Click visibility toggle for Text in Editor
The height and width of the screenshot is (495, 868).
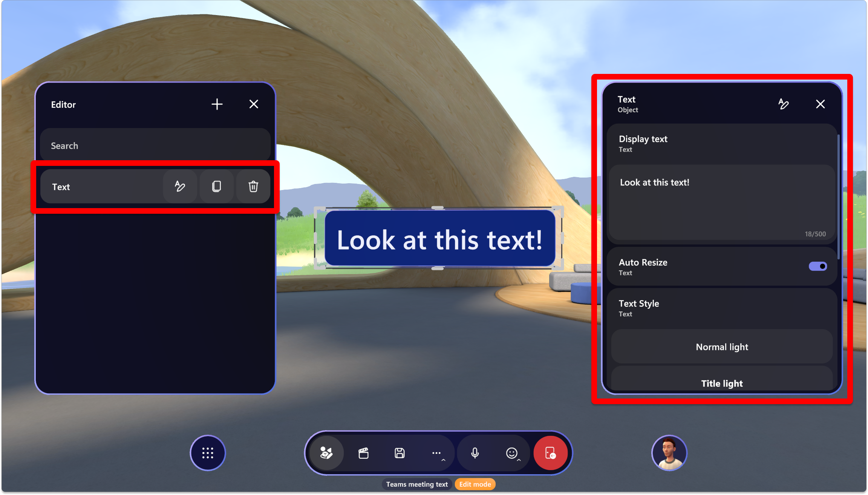[216, 186]
